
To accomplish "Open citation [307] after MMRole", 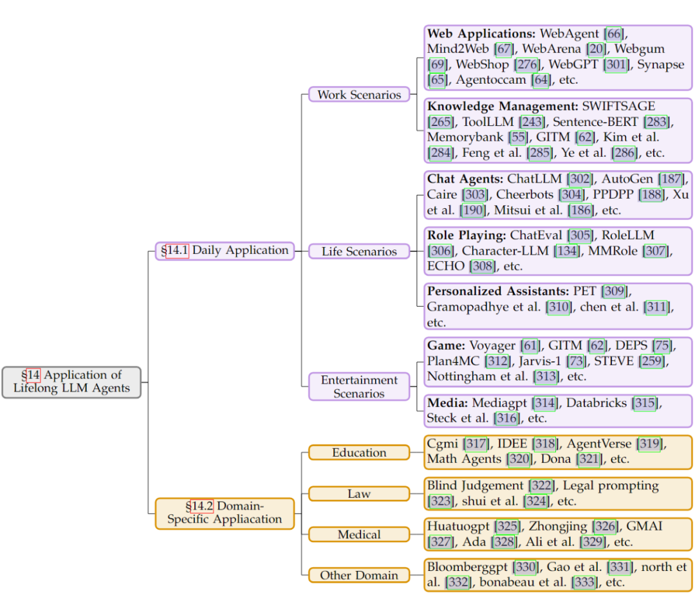I will pos(656,251).
